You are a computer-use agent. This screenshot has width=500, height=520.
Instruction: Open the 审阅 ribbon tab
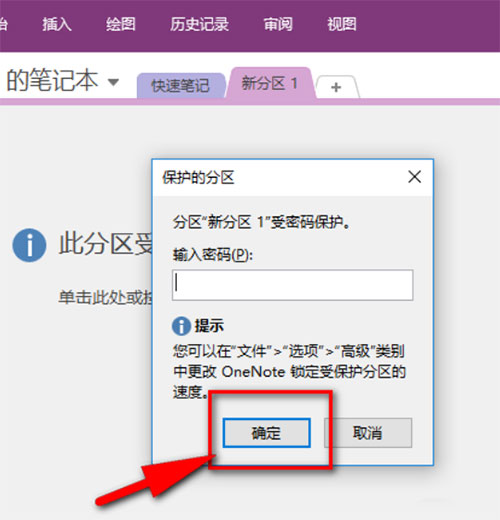[x=278, y=24]
